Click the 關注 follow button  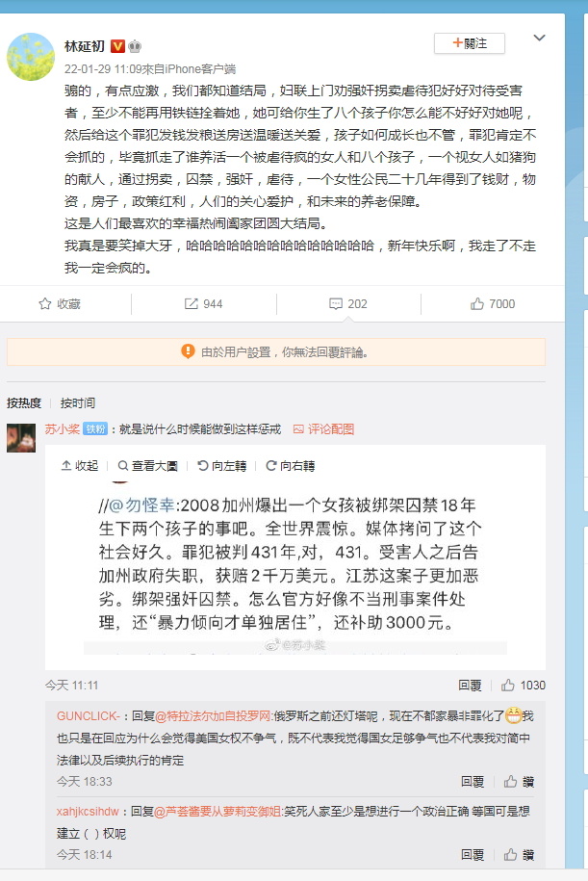click(470, 43)
